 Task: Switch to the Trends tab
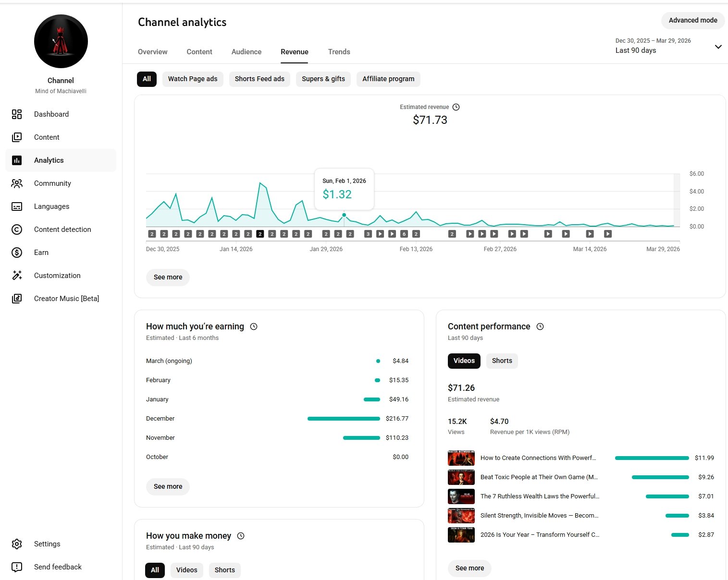339,52
